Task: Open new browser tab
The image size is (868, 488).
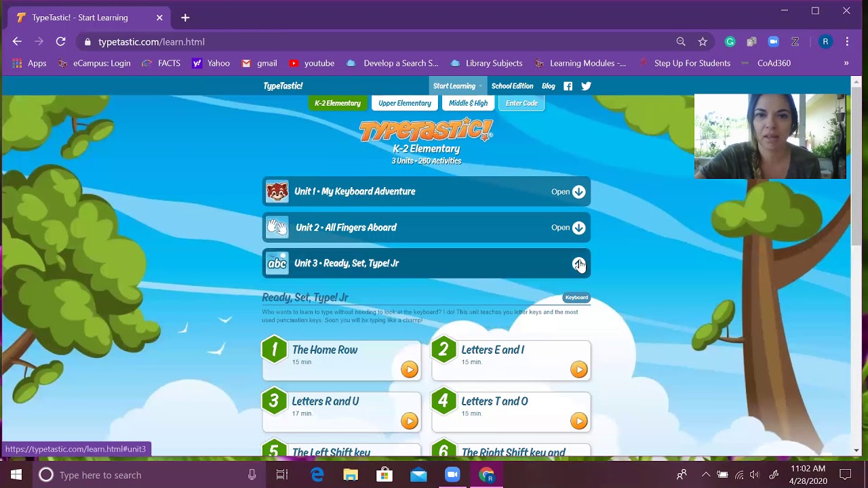Action: coord(185,18)
